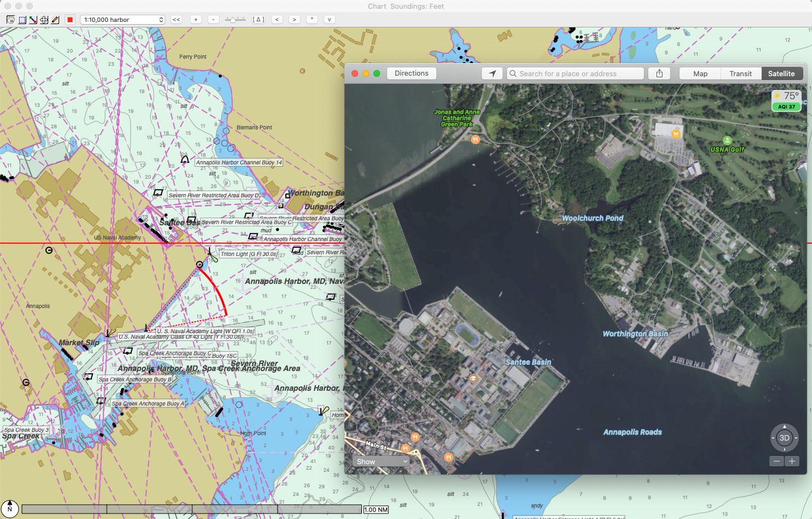Pick the pencil annotation tool
812x519 pixels.
coord(55,20)
